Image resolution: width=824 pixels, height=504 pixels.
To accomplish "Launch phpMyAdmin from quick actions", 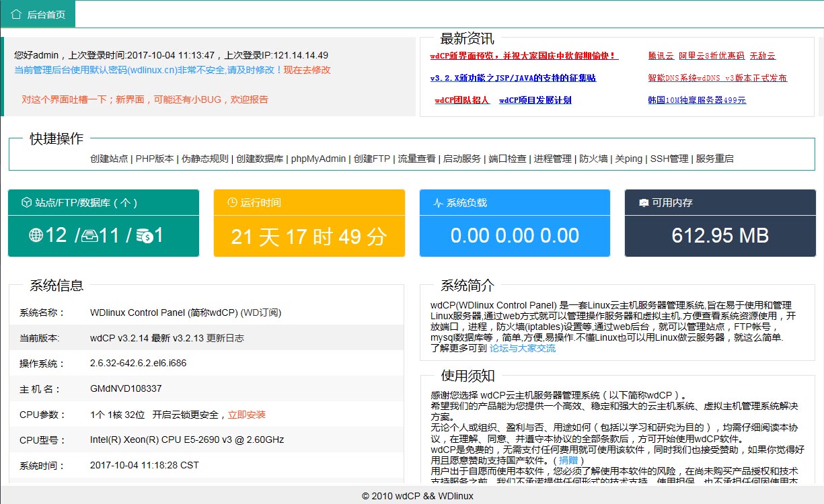I will [x=318, y=159].
